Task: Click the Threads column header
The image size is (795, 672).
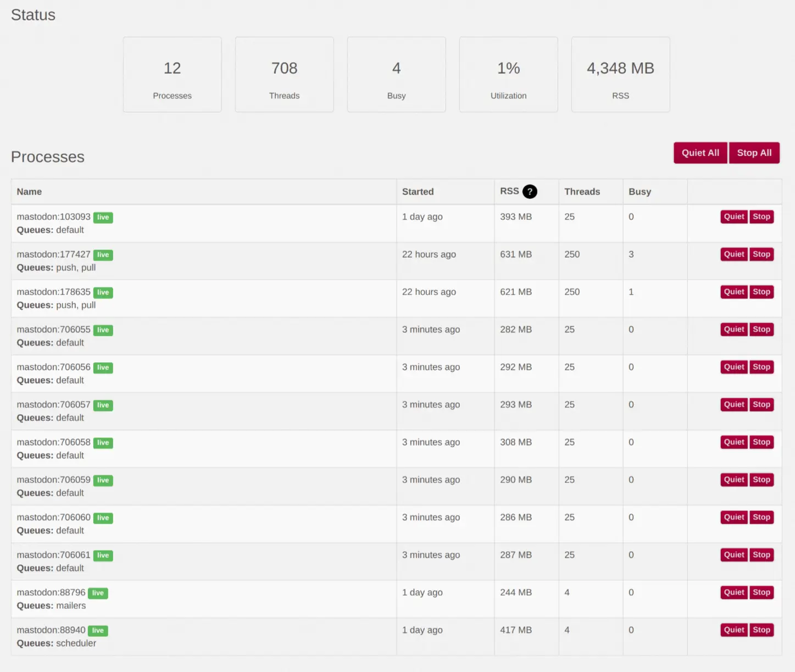Action: (x=582, y=192)
